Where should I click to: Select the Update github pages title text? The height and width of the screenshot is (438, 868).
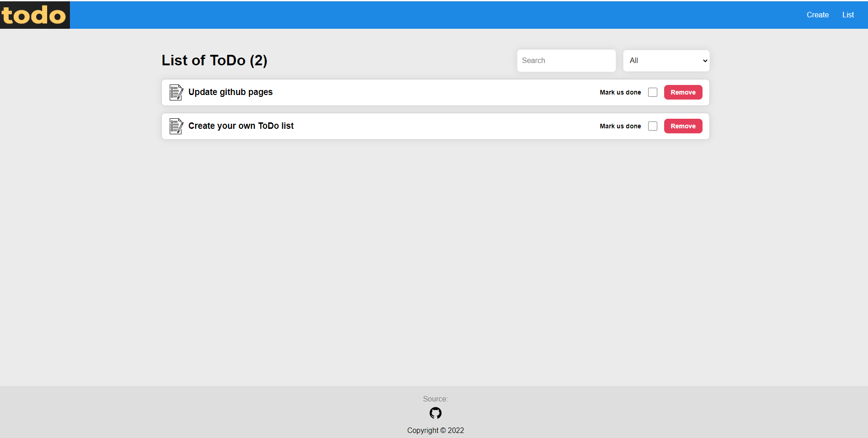point(230,92)
